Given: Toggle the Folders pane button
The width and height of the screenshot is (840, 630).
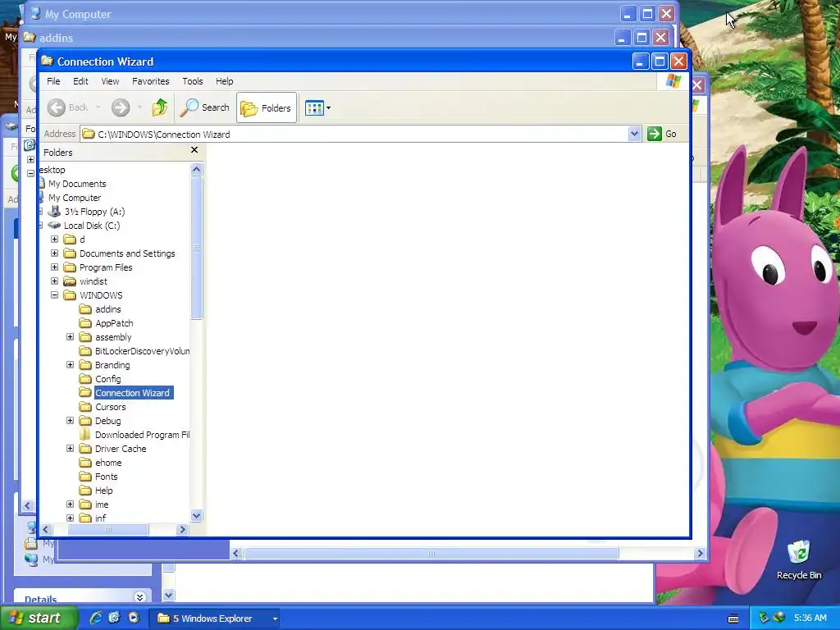Looking at the screenshot, I should click(x=267, y=107).
